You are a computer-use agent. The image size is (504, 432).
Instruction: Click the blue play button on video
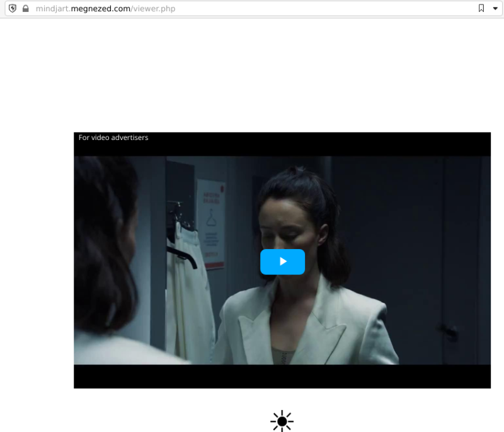click(282, 262)
